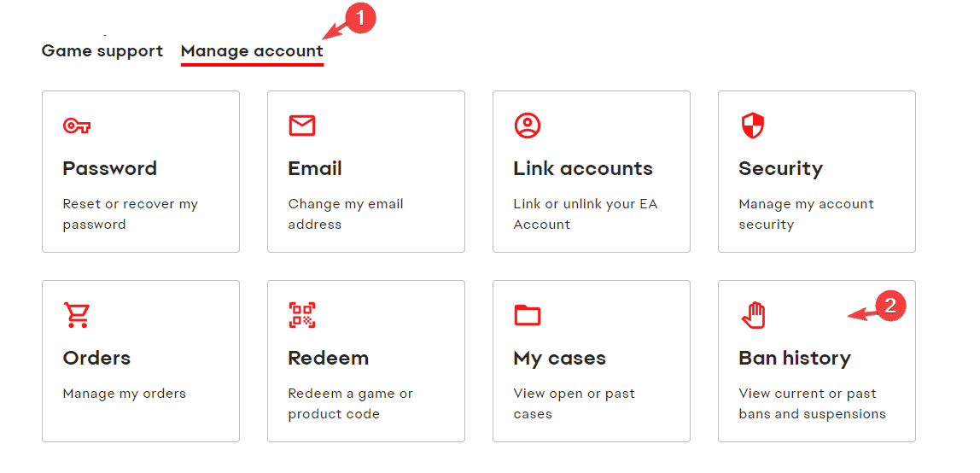Image resolution: width=980 pixels, height=473 pixels.
Task: Click the folder icon on My cases card
Action: click(x=528, y=315)
